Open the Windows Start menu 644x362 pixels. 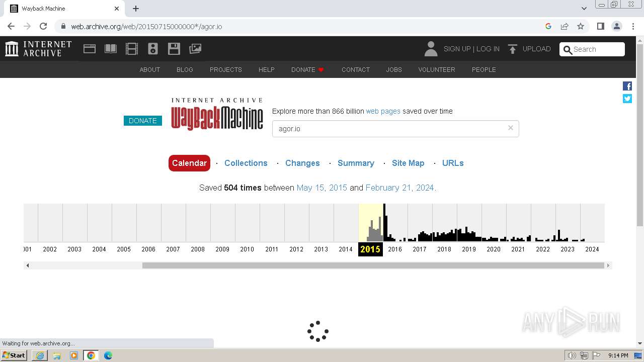(x=14, y=355)
